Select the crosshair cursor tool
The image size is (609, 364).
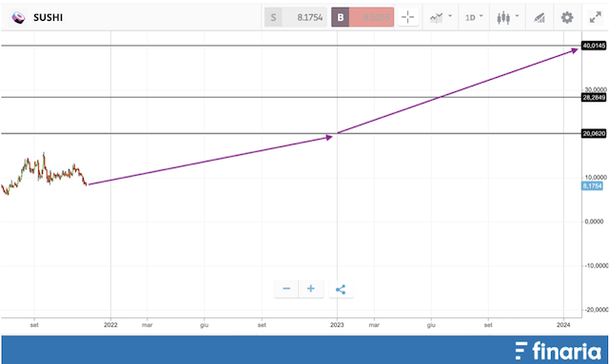click(x=408, y=17)
